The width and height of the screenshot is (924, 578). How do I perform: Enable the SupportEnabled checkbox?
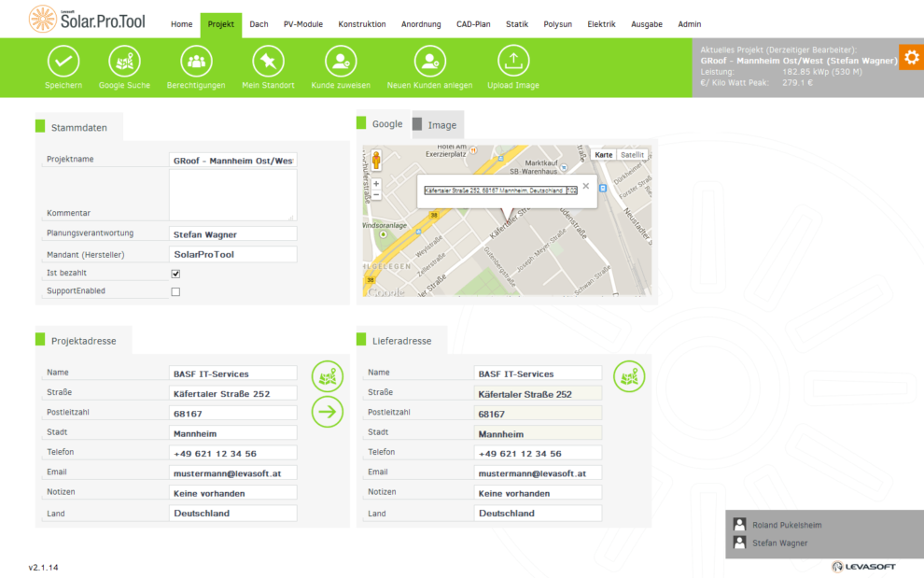pyautogui.click(x=175, y=292)
